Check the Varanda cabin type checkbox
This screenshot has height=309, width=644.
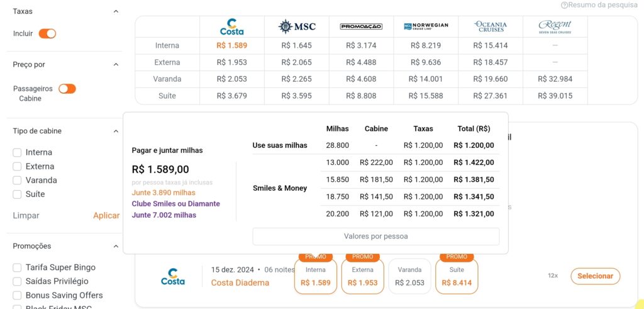coord(18,180)
